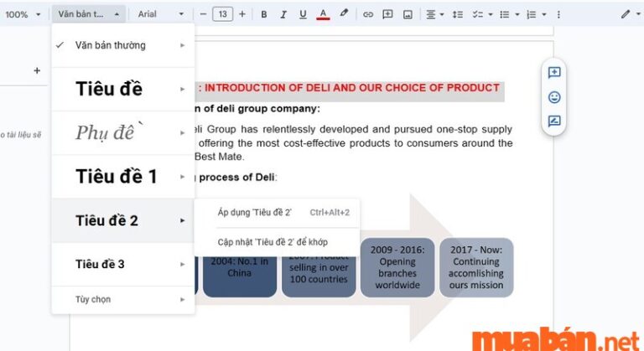Expand arrow next to 'Văn bản thường'
The height and width of the screenshot is (351, 644).
[x=182, y=45]
